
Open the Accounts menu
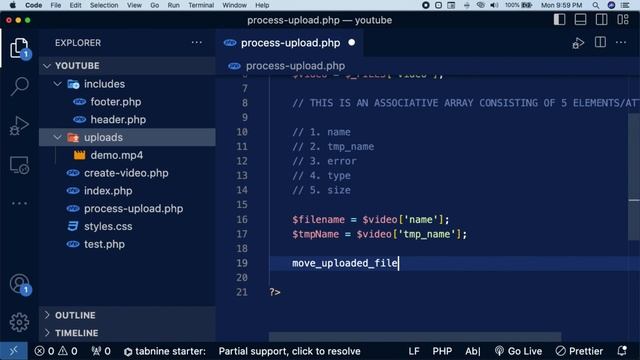pos(19,284)
